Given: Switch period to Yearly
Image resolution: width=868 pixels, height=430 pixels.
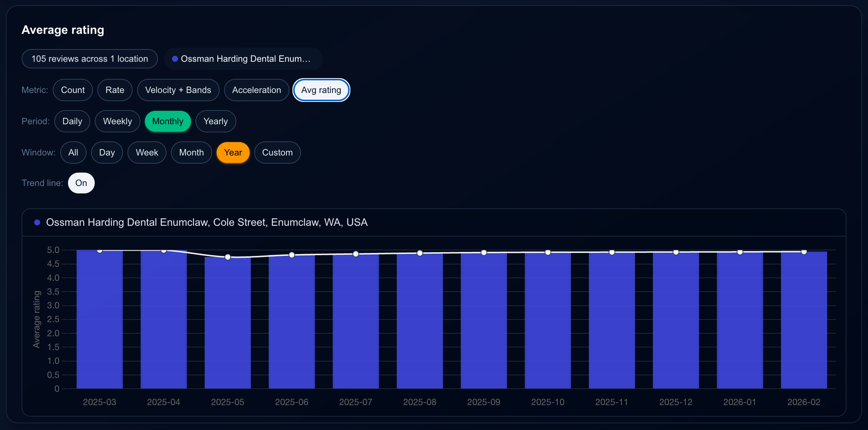Looking at the screenshot, I should pyautogui.click(x=216, y=121).
